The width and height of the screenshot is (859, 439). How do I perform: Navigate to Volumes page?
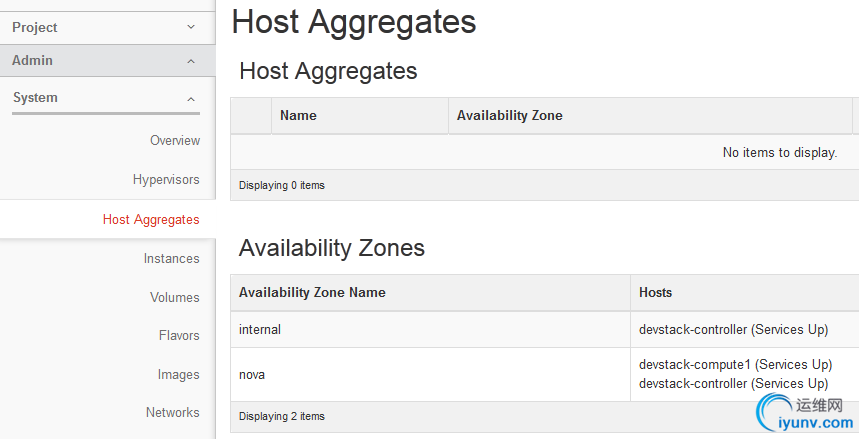[x=175, y=298]
